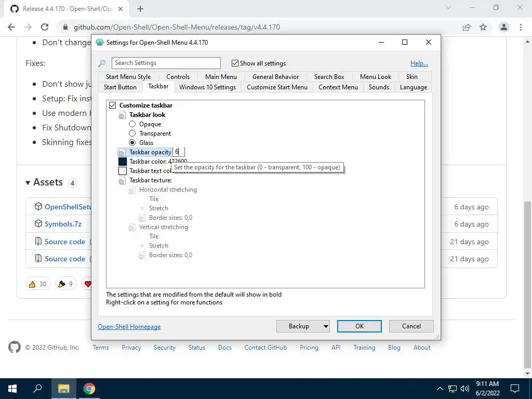Viewport: 532px width, 399px height.
Task: Open Windows taskbar search
Action: 37,389
